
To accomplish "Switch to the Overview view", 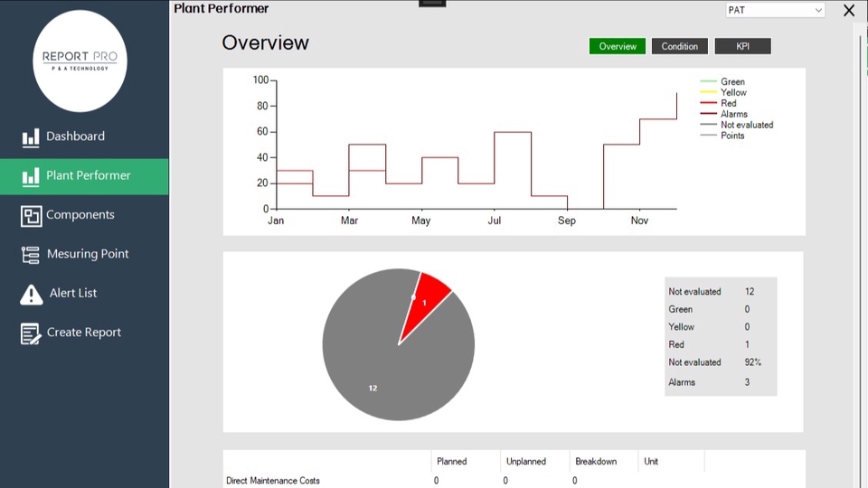I will click(618, 46).
